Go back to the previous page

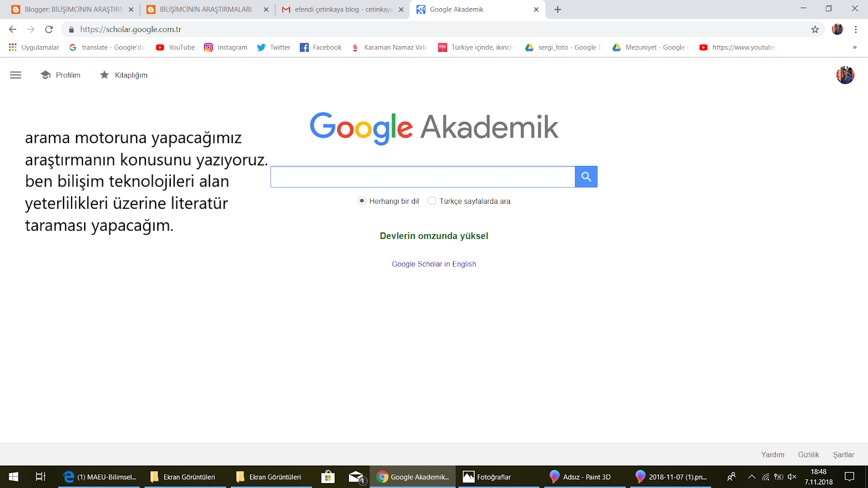pyautogui.click(x=13, y=29)
